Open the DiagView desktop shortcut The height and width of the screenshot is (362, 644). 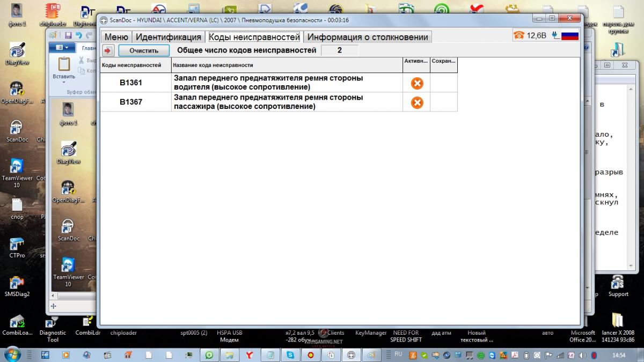[x=17, y=55]
